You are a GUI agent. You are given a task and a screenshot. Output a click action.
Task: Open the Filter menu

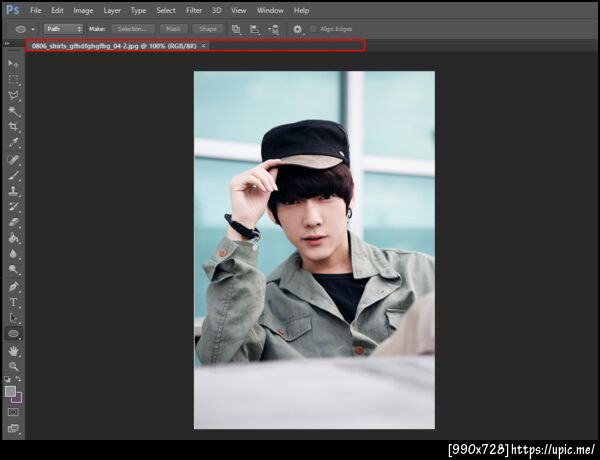point(194,11)
